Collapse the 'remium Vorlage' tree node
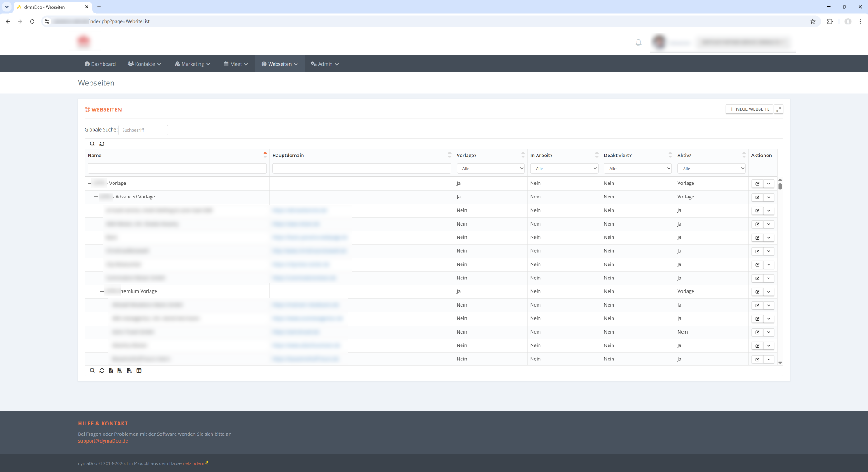 [102, 291]
